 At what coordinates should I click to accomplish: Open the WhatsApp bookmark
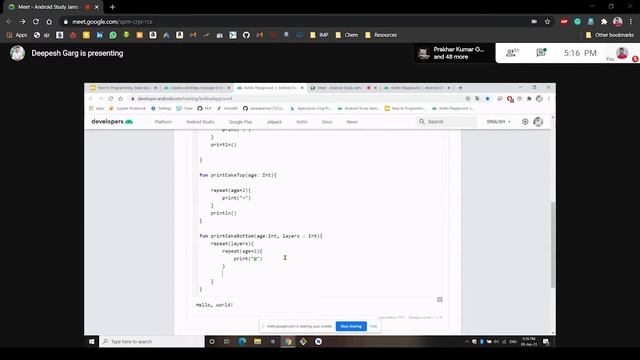(x=113, y=35)
